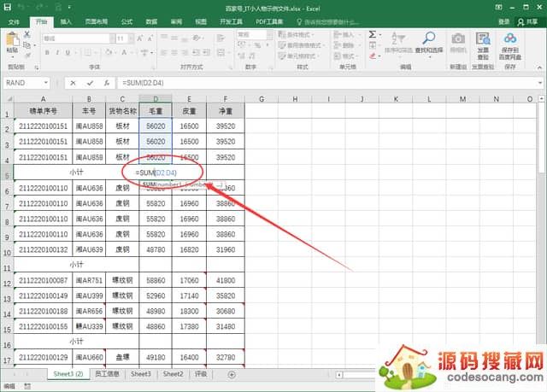Toggle italic formatting
547x392 pixels.
(55, 52)
